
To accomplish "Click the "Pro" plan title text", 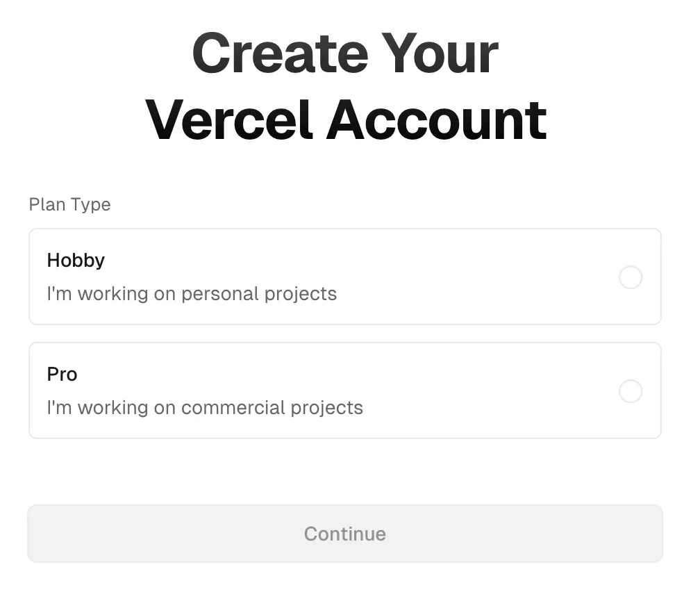I will [62, 374].
